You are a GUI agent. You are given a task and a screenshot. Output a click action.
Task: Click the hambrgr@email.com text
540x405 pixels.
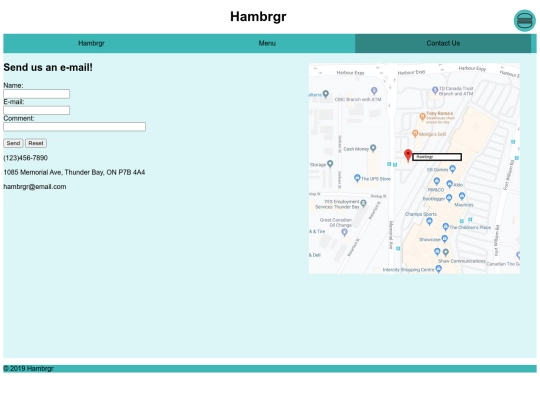tap(35, 187)
